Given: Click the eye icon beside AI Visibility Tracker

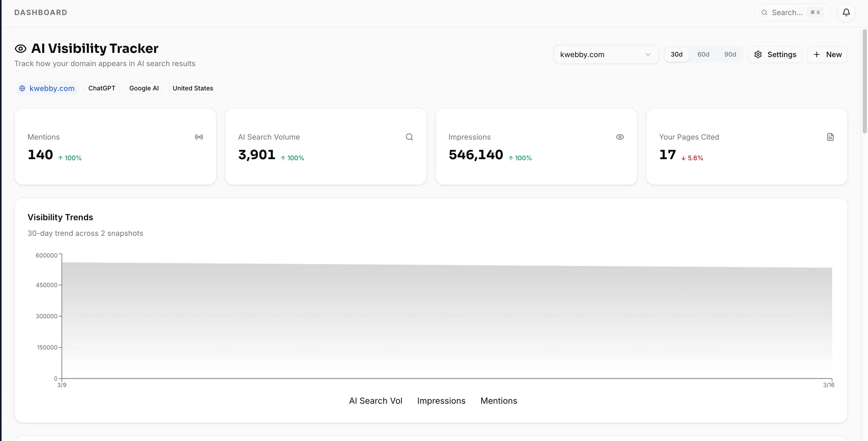Looking at the screenshot, I should 21,49.
